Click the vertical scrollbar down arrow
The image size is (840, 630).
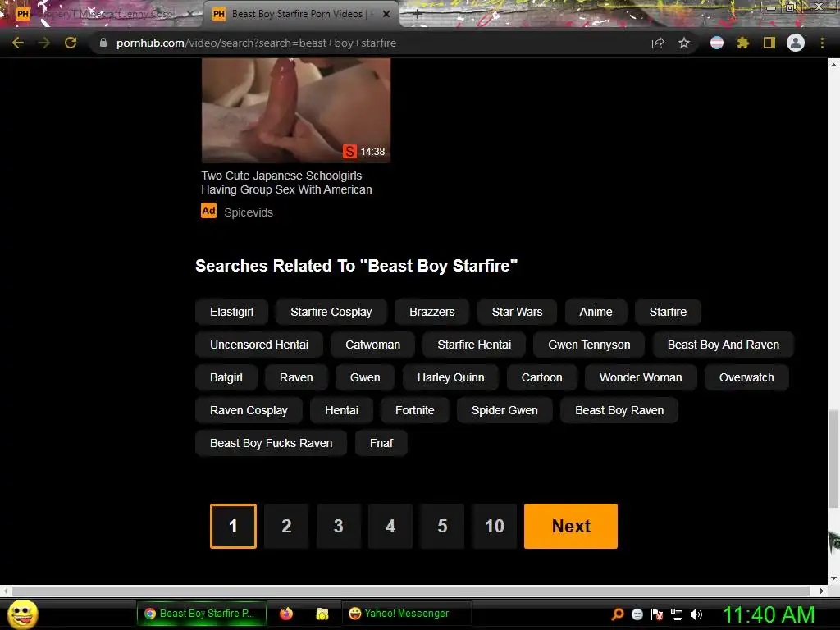[x=833, y=578]
